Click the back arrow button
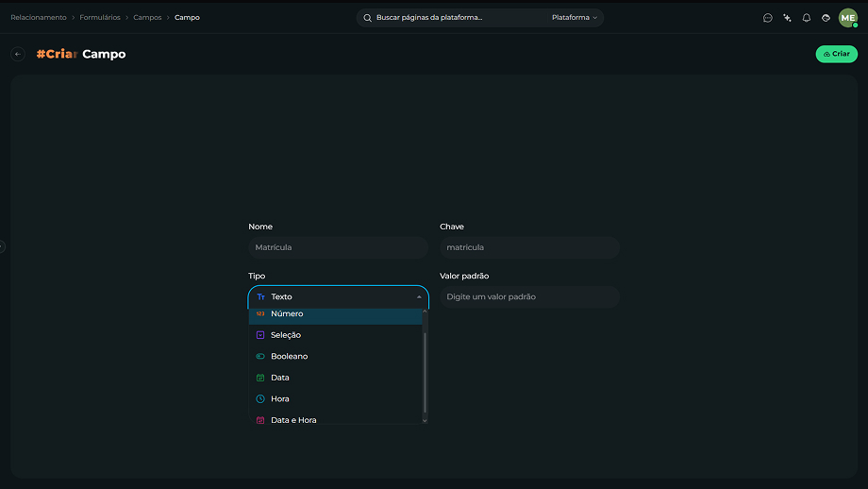Screen dimensions: 868x489 pos(18,54)
